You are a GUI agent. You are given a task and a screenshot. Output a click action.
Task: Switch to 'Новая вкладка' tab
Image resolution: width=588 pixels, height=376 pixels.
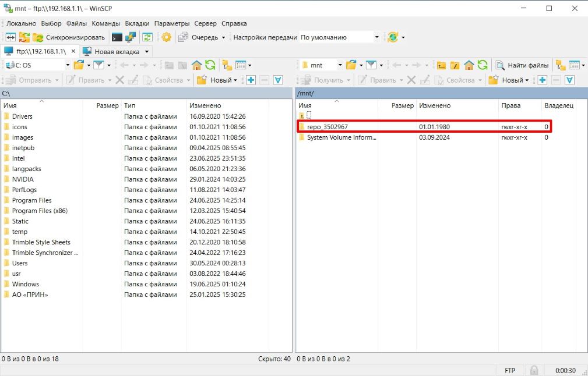tap(117, 51)
